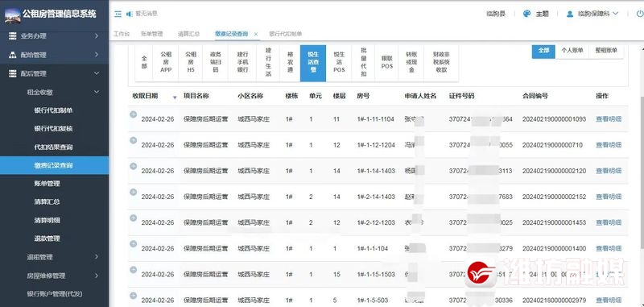
Task: Open 银行代扣制单 in the sidebar
Action: tap(54, 110)
